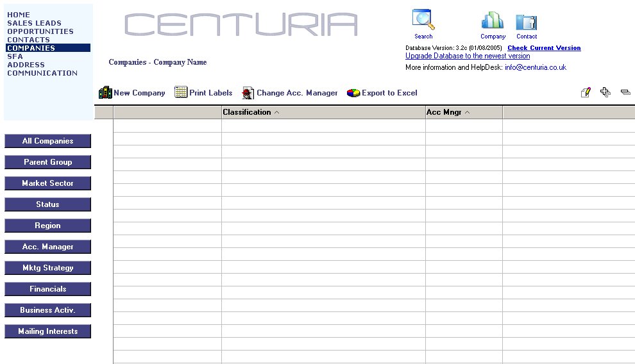
Task: Open Mailing Interests view
Action: click(x=48, y=331)
